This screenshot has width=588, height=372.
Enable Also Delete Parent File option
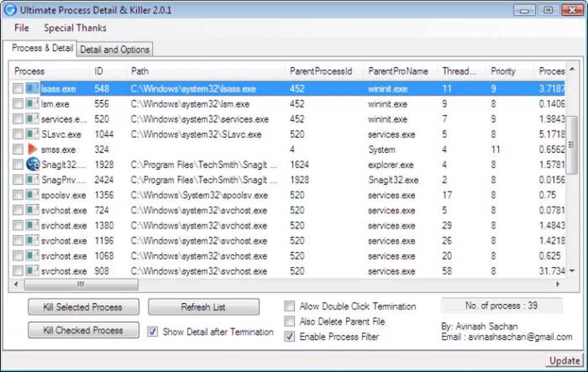coord(289,321)
